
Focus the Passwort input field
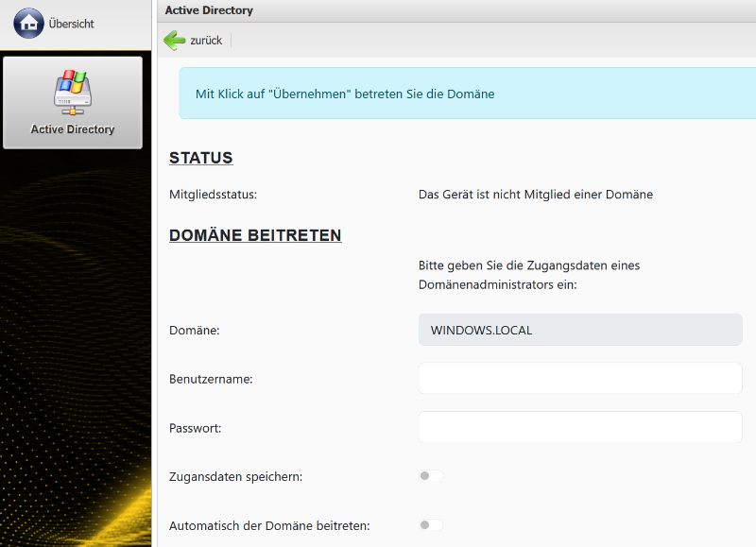click(579, 427)
